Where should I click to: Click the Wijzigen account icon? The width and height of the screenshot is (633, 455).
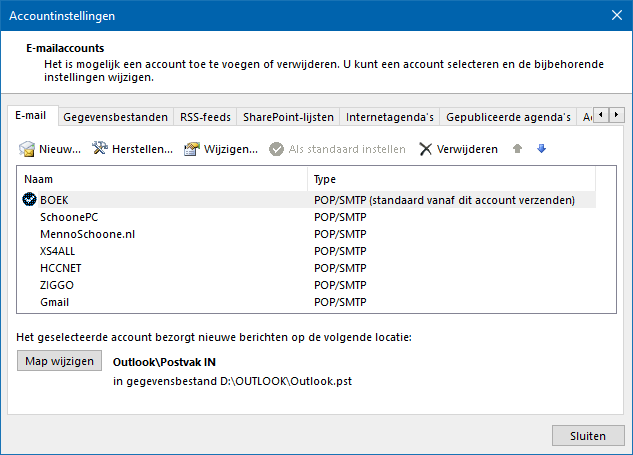192,149
